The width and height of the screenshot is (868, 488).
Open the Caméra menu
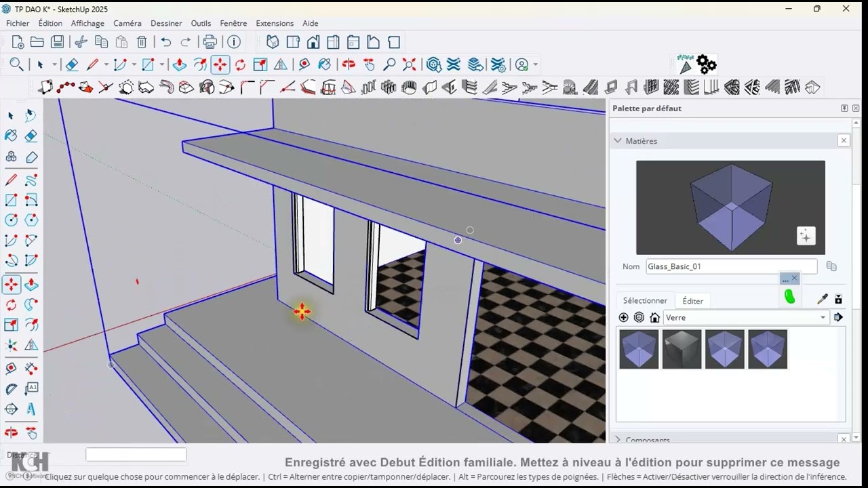tap(127, 23)
